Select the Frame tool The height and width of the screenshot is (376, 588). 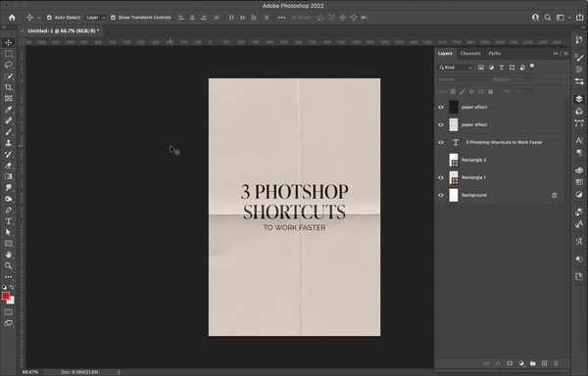pyautogui.click(x=8, y=99)
